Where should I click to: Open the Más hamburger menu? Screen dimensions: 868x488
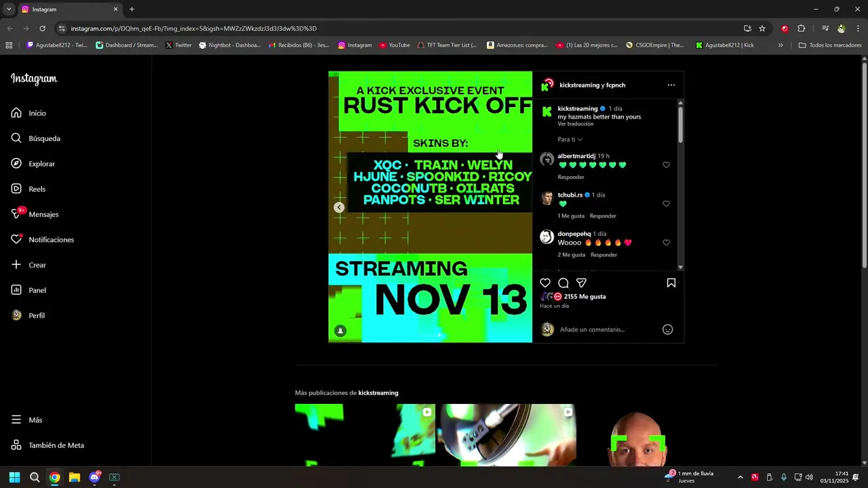click(x=26, y=420)
